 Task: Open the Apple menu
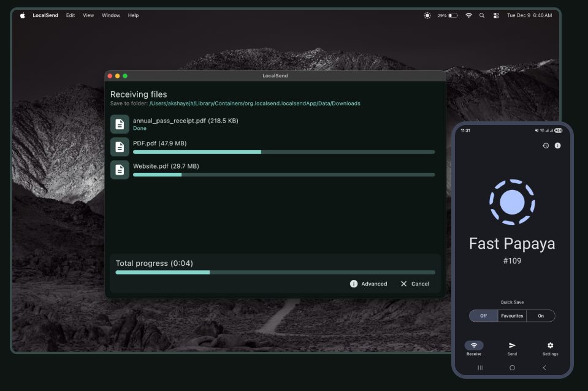pyautogui.click(x=23, y=15)
